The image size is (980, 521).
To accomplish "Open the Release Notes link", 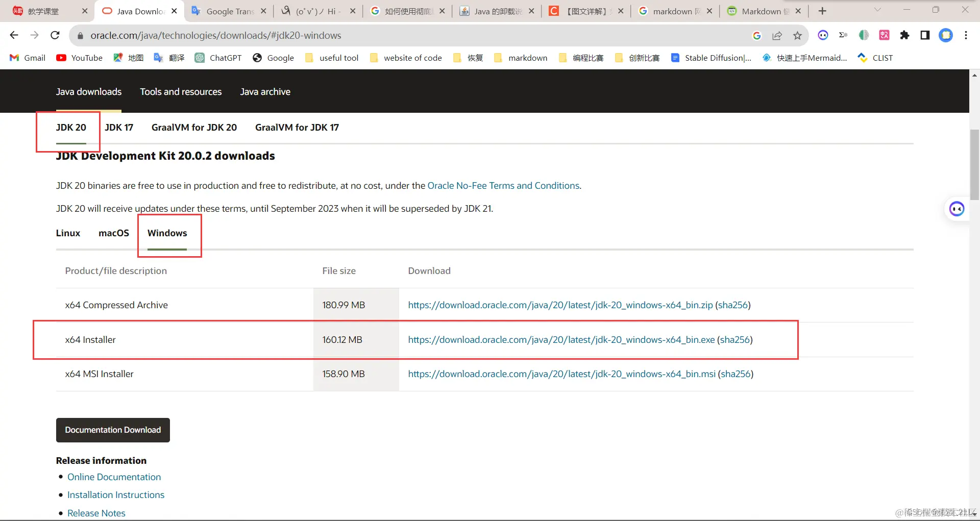I will point(96,513).
